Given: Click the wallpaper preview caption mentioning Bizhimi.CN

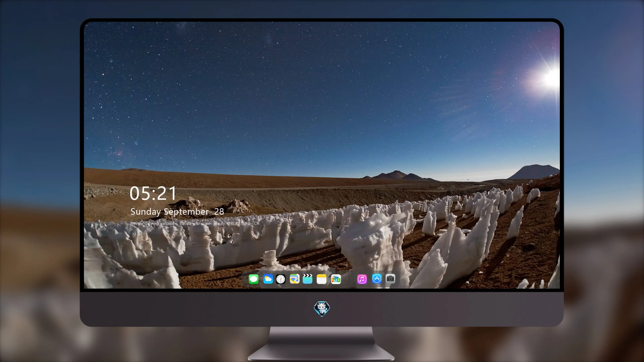Looking at the screenshot, I should click(195, 223).
